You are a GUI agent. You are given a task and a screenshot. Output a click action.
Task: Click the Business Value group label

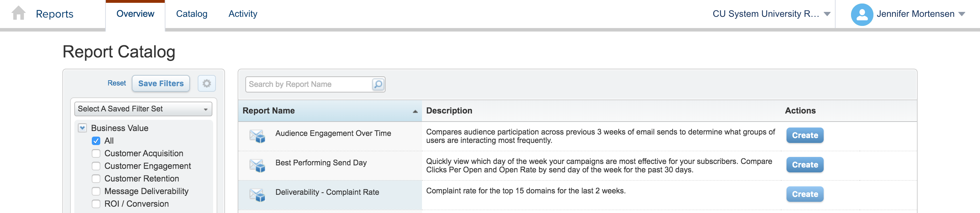tap(120, 128)
